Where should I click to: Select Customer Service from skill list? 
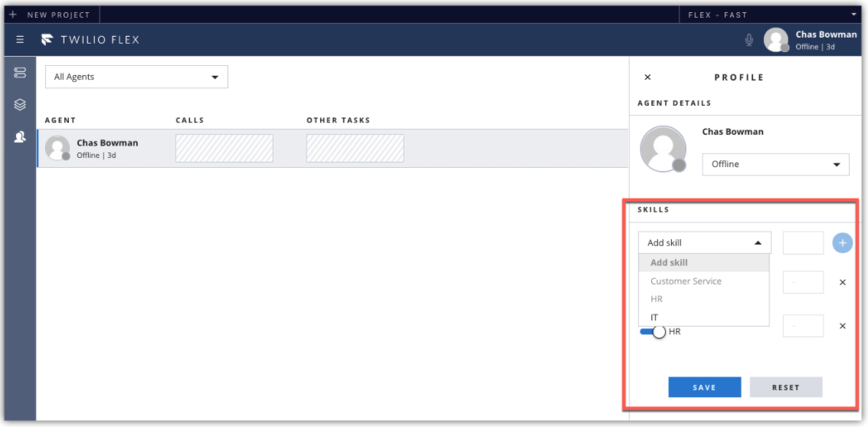tap(704, 281)
